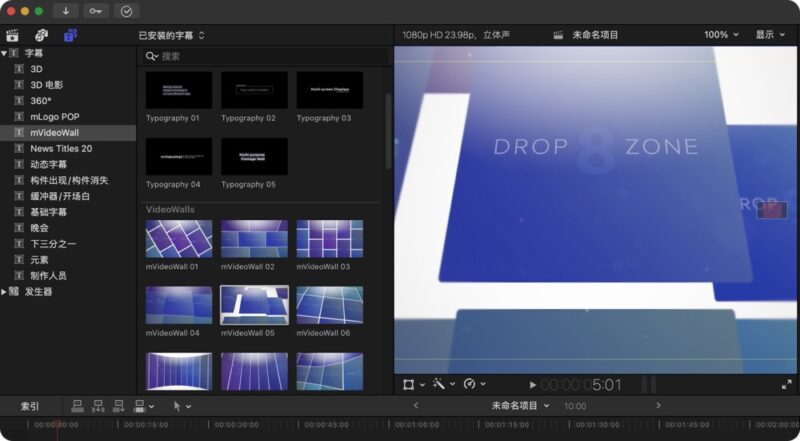Select the Typography 04 thumbnail
Image resolution: width=800 pixels, height=441 pixels.
click(x=179, y=156)
